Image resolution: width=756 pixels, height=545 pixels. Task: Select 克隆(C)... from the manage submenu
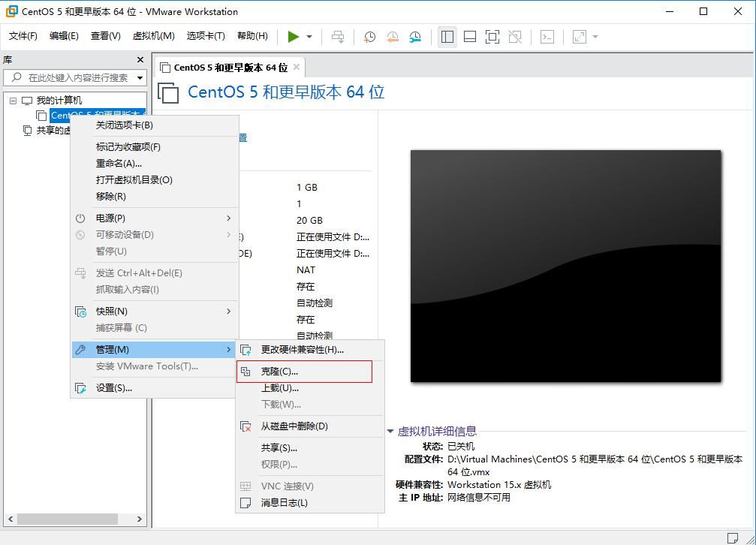click(x=279, y=372)
